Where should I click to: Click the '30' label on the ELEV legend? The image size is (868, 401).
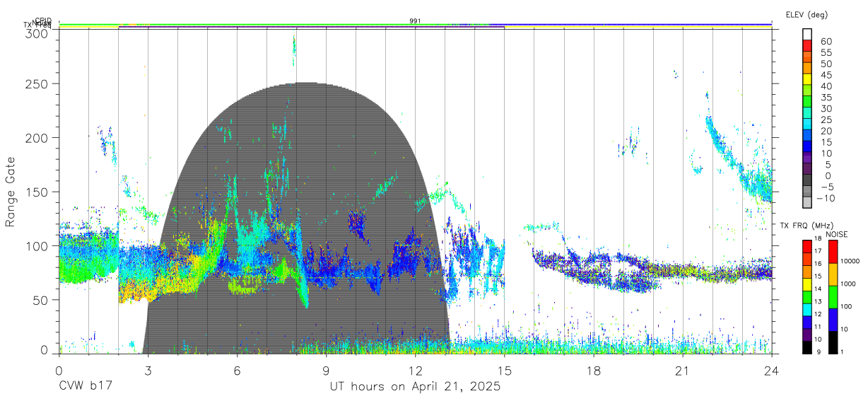pyautogui.click(x=826, y=108)
